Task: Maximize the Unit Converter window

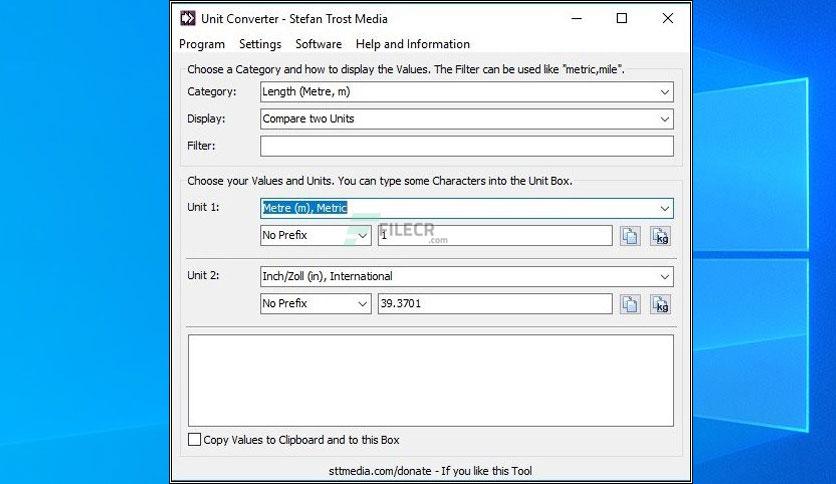Action: [x=622, y=18]
